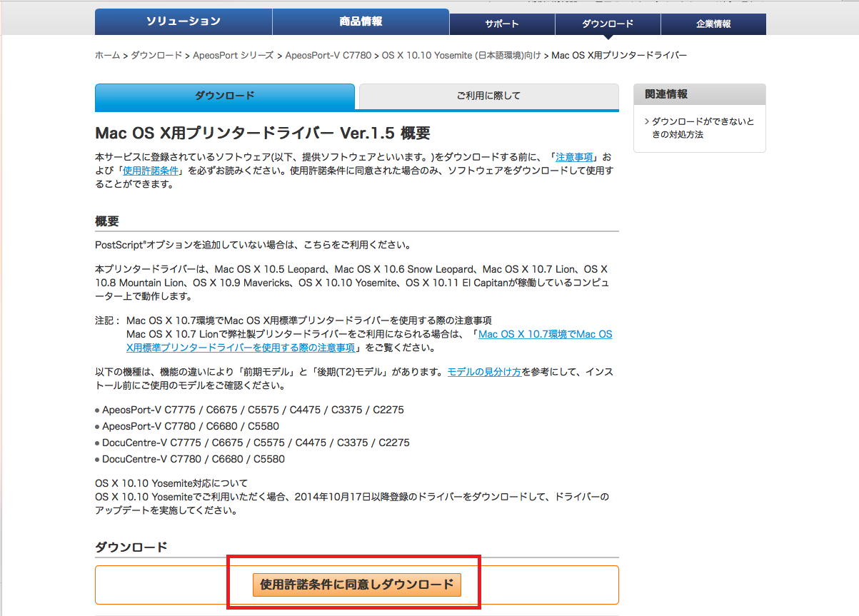Go to ApeosPort シリーズ breadcrumb

[233, 55]
